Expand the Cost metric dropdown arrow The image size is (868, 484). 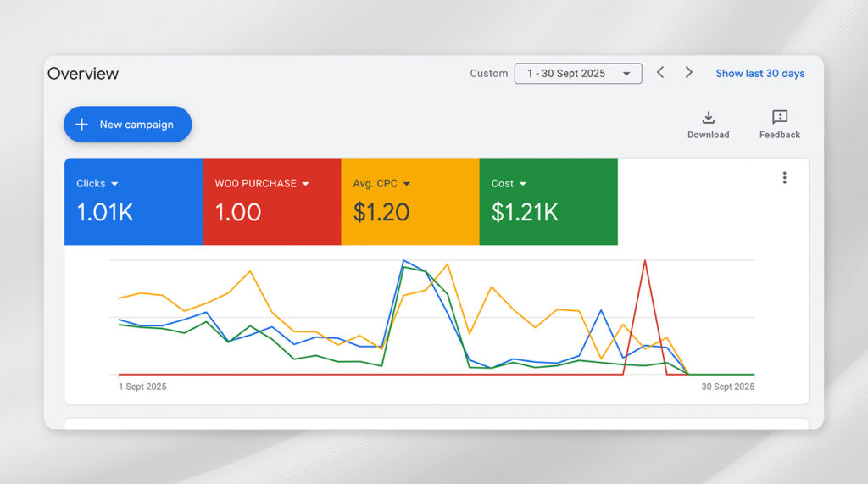tap(523, 184)
